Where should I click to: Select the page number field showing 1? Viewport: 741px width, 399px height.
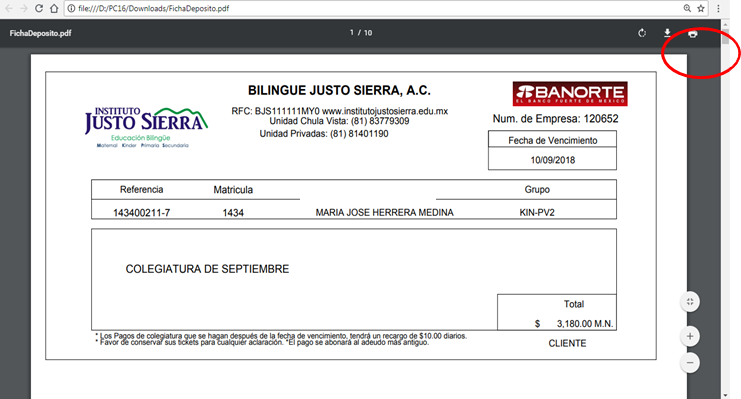point(352,33)
